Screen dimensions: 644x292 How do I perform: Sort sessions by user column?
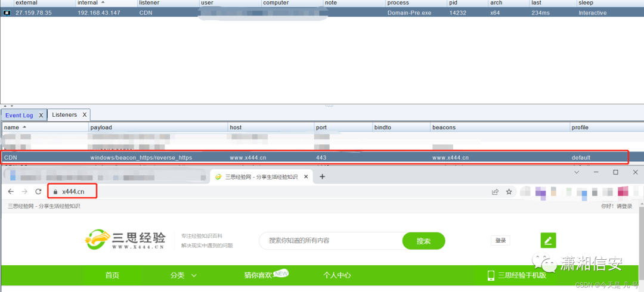point(230,3)
